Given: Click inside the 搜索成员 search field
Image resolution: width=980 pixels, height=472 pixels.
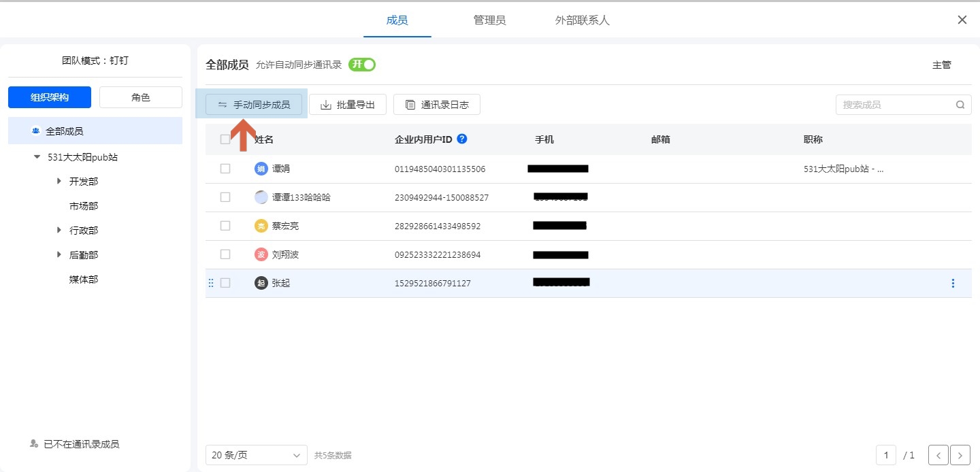Looking at the screenshot, I should tap(895, 105).
